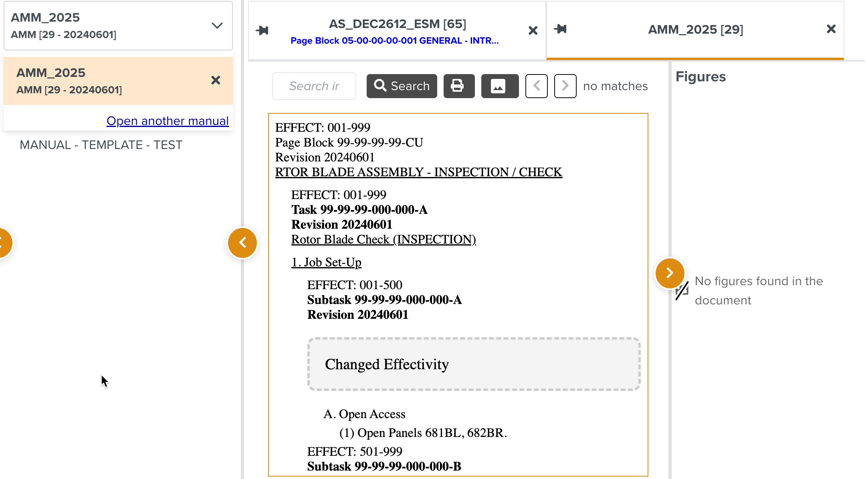Go to previous search match arrow

click(x=536, y=86)
